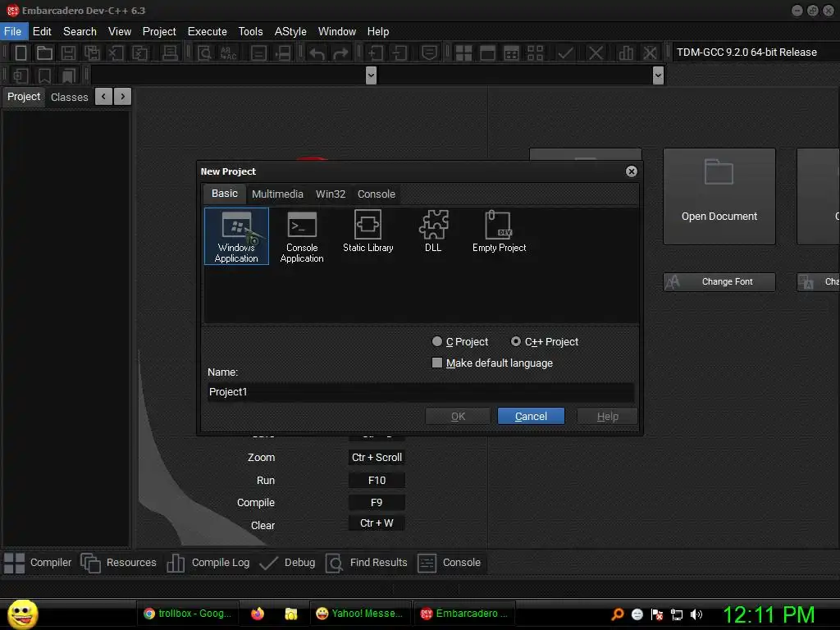This screenshot has height=630, width=840.
Task: Click the smiley Start button
Action: click(22, 614)
